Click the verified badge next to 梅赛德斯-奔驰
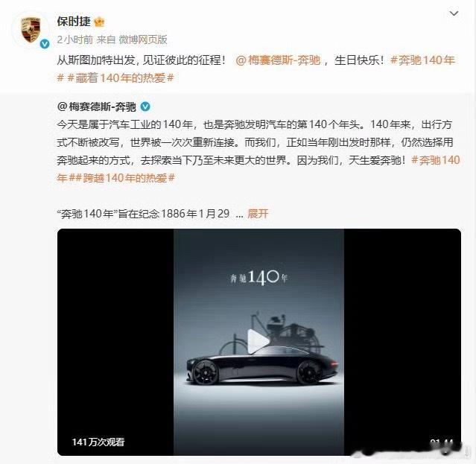 145,107
